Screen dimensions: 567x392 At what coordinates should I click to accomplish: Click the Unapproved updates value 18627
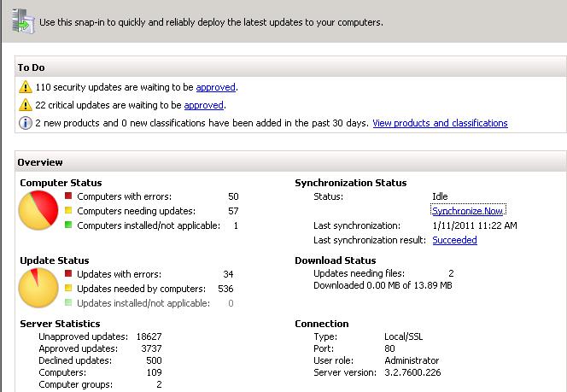point(149,336)
